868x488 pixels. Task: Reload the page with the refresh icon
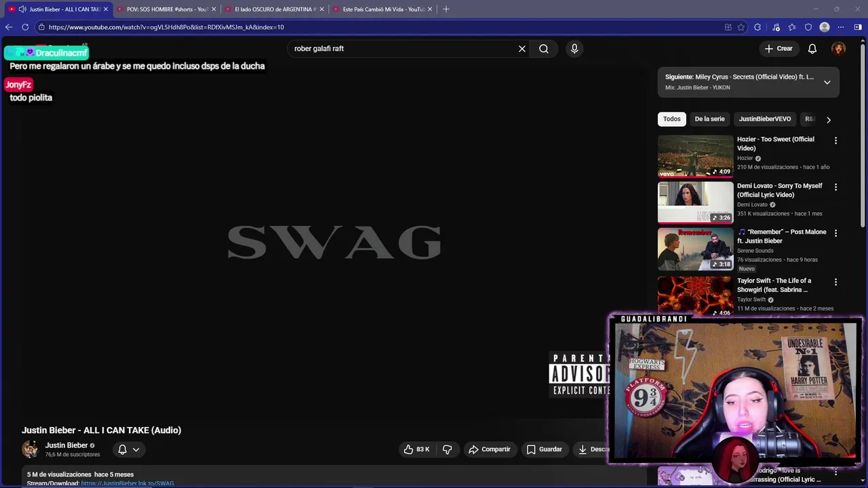click(25, 27)
